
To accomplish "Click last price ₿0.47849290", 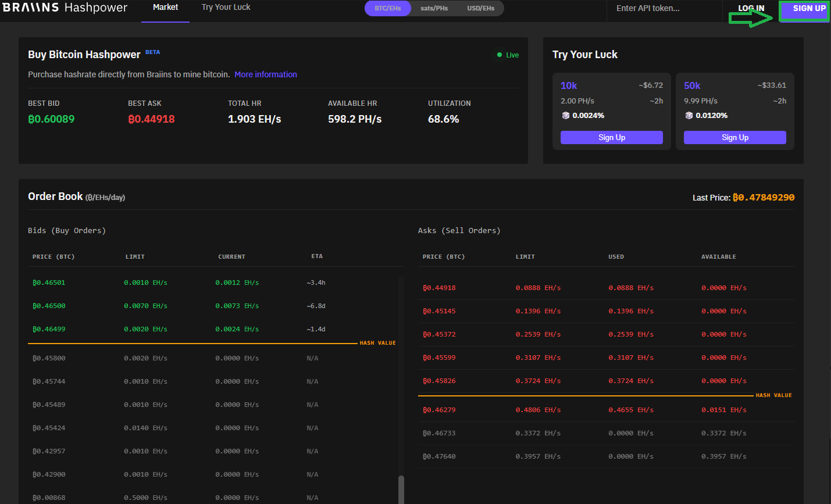I will coord(764,198).
